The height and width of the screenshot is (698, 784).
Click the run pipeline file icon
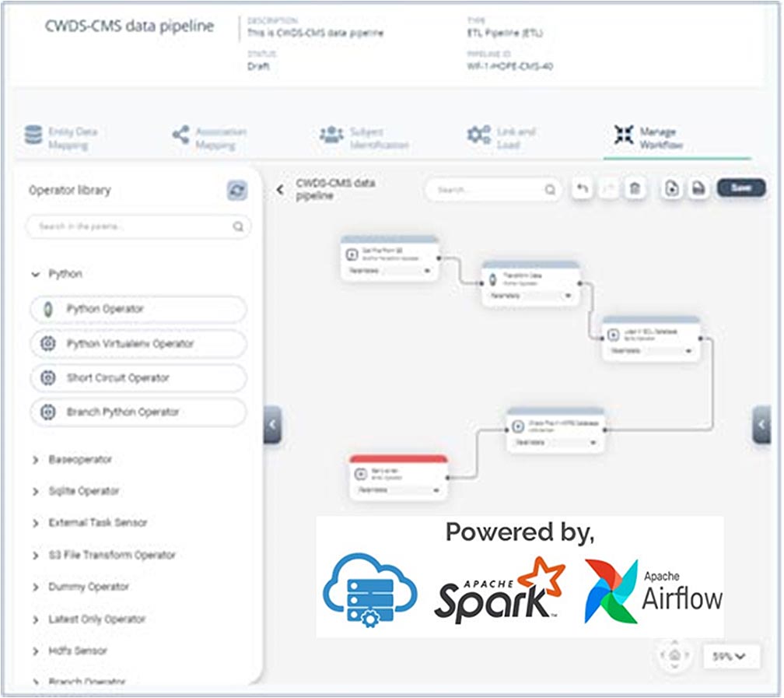[671, 188]
